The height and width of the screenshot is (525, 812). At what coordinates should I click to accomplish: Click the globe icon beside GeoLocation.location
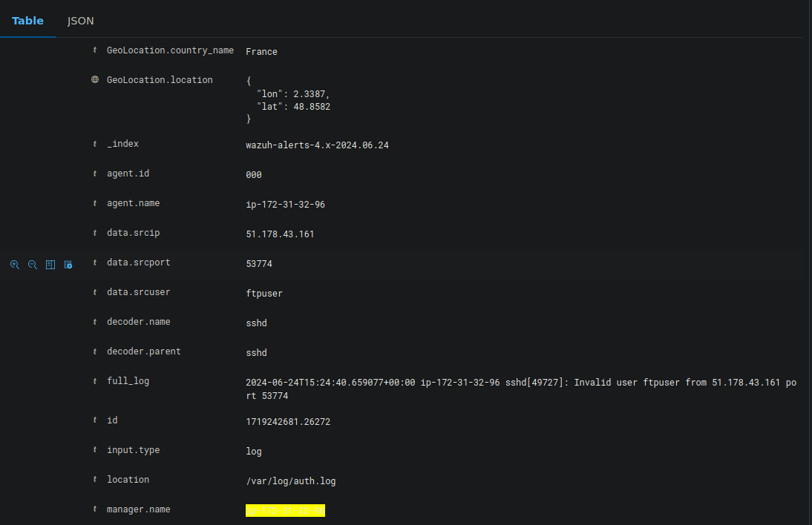[95, 79]
